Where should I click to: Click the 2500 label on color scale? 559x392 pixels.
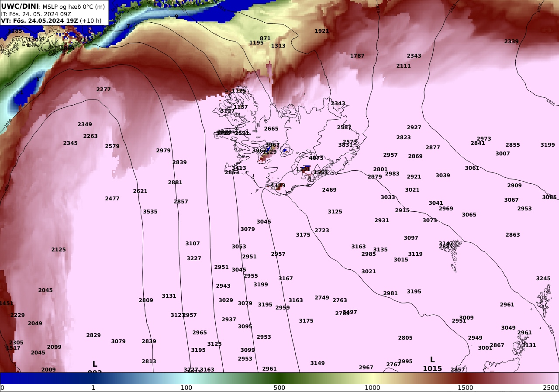point(551,388)
